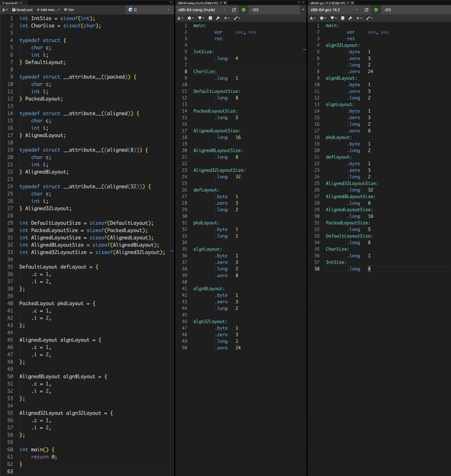Open the add tool menu in clang pane

point(237,18)
